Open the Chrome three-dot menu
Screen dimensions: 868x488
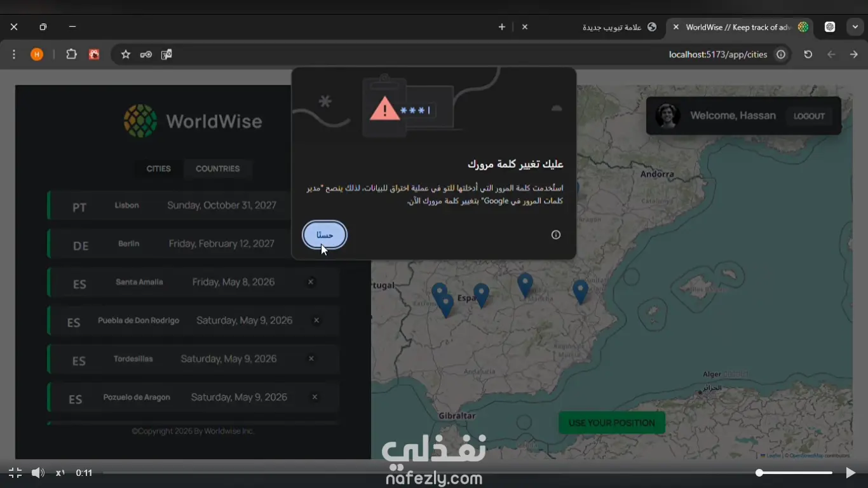pyautogui.click(x=14, y=55)
